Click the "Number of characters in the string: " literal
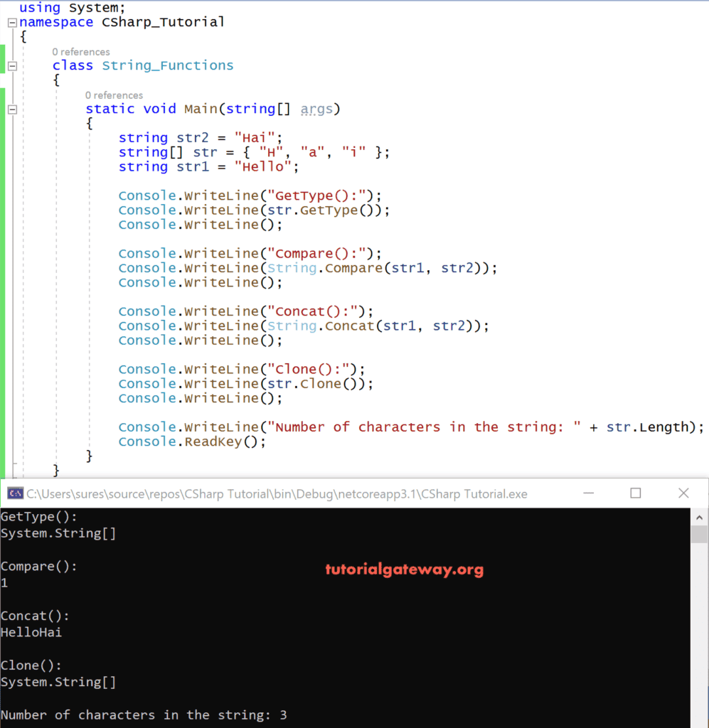This screenshot has width=709, height=728. pyautogui.click(x=424, y=427)
